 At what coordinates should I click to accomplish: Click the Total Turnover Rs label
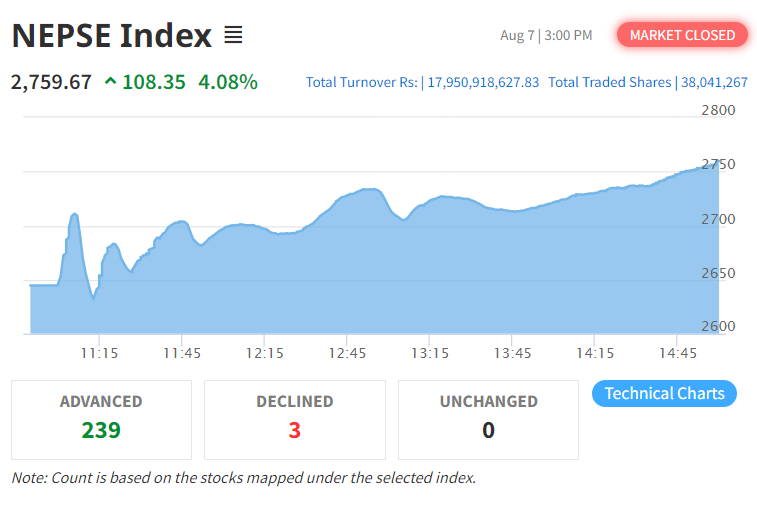(362, 82)
